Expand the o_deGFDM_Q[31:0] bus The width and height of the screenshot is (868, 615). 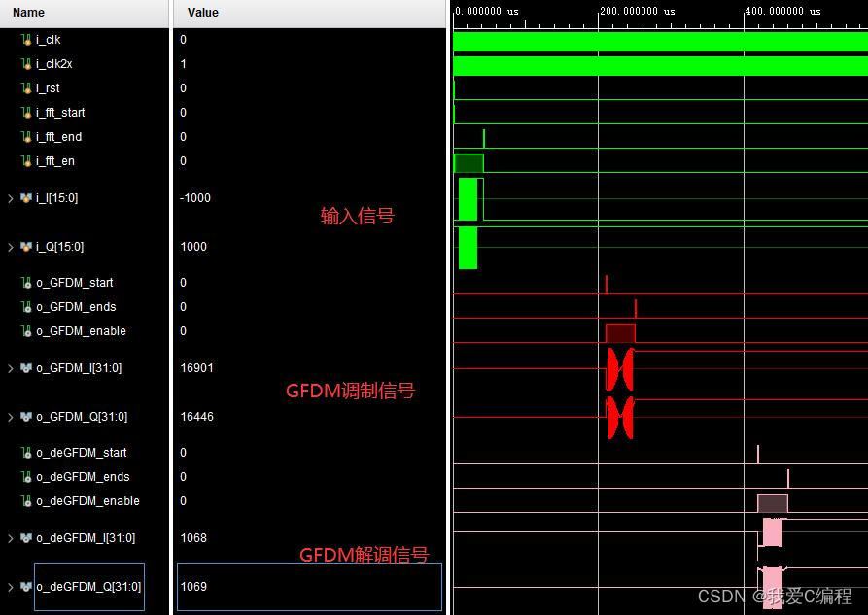tap(10, 587)
